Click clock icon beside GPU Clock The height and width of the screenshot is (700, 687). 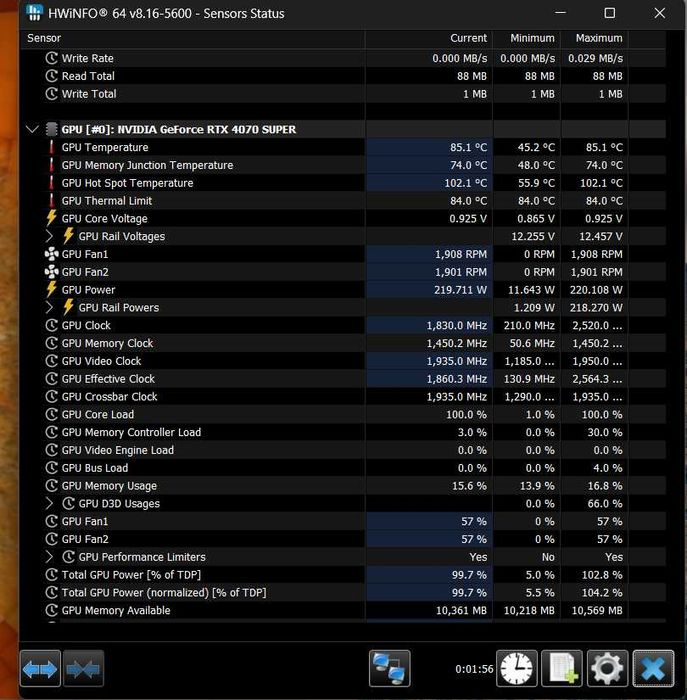click(52, 325)
